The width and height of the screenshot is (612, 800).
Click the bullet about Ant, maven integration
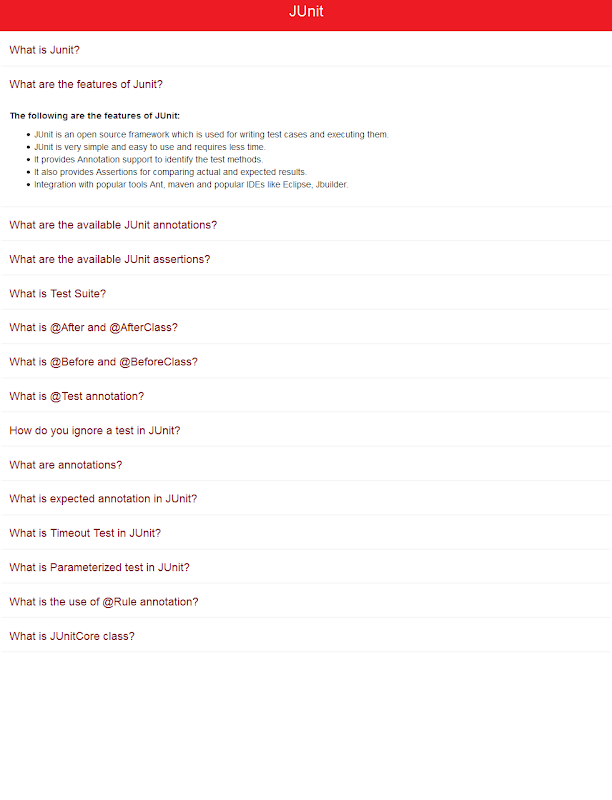point(191,185)
